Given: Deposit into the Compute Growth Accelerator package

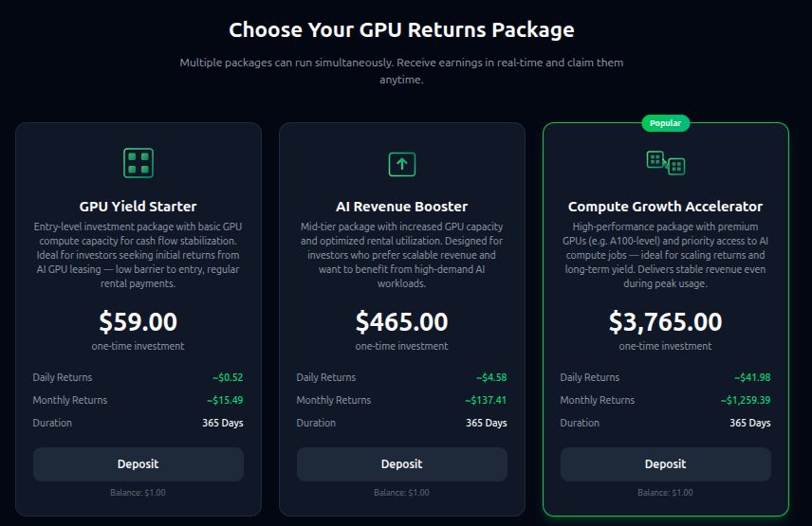Looking at the screenshot, I should coord(666,464).
